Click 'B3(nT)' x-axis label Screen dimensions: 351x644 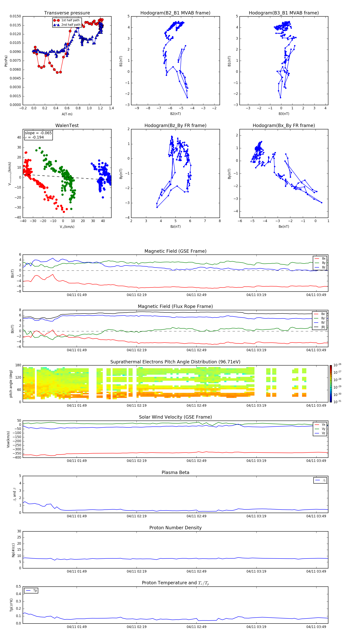[x=284, y=114]
